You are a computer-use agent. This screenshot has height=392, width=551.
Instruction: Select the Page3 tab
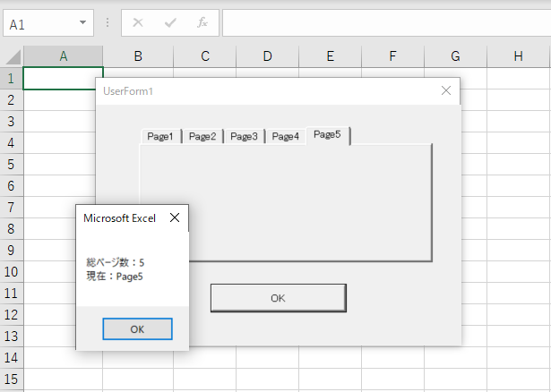click(244, 136)
